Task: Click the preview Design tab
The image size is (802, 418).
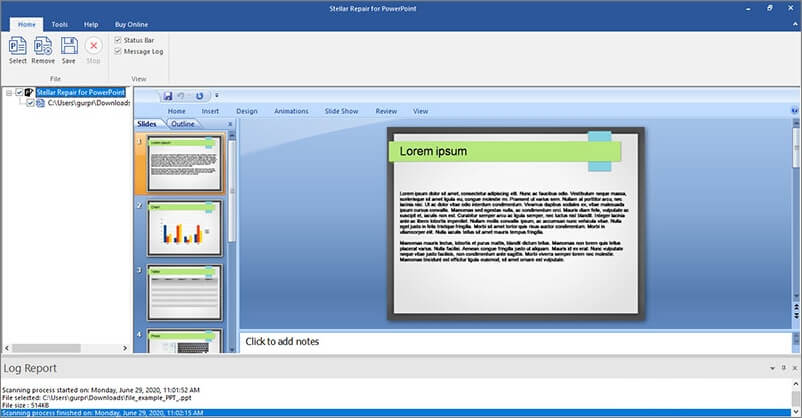Action: click(x=247, y=111)
